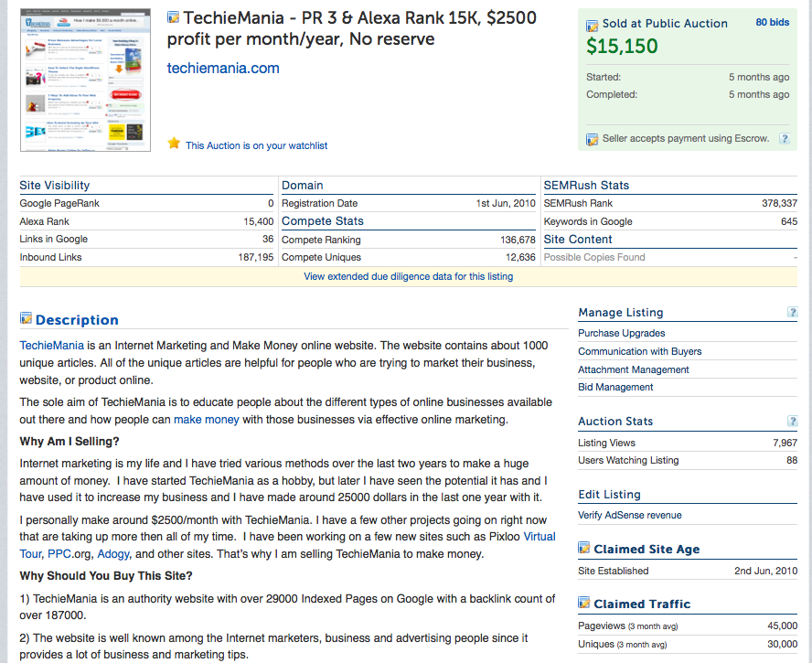The image size is (812, 663).
Task: Click the icon beside Sold at Public Auction
Action: coord(592,26)
